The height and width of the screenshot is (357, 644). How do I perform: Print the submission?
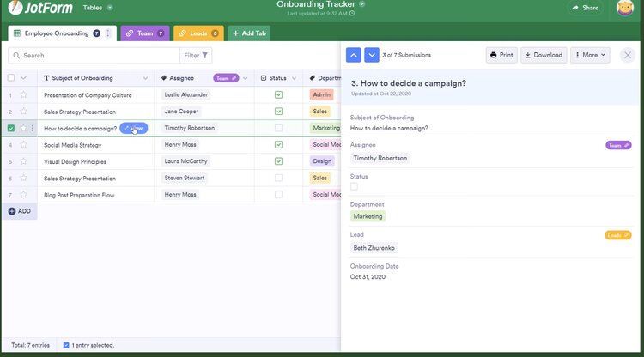(x=501, y=55)
